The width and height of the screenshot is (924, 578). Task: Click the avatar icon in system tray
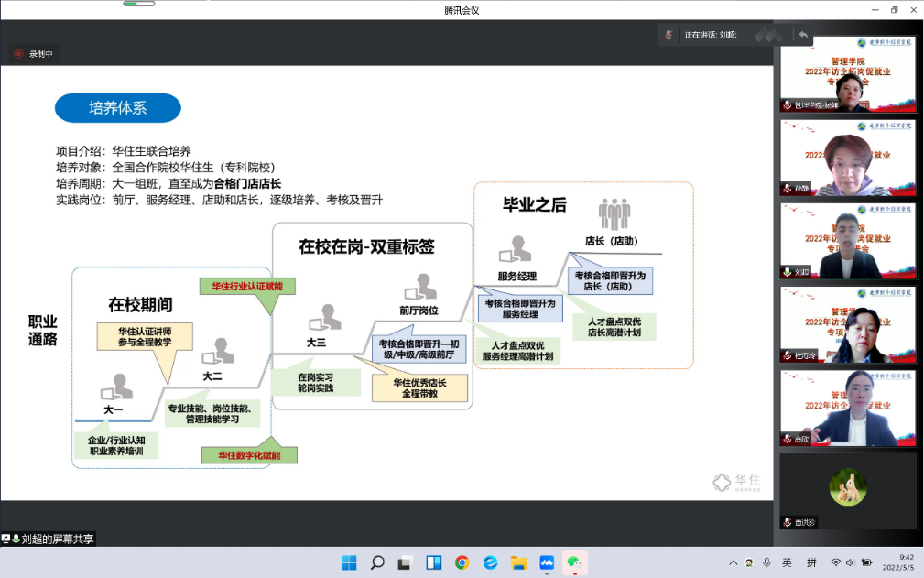[749, 562]
